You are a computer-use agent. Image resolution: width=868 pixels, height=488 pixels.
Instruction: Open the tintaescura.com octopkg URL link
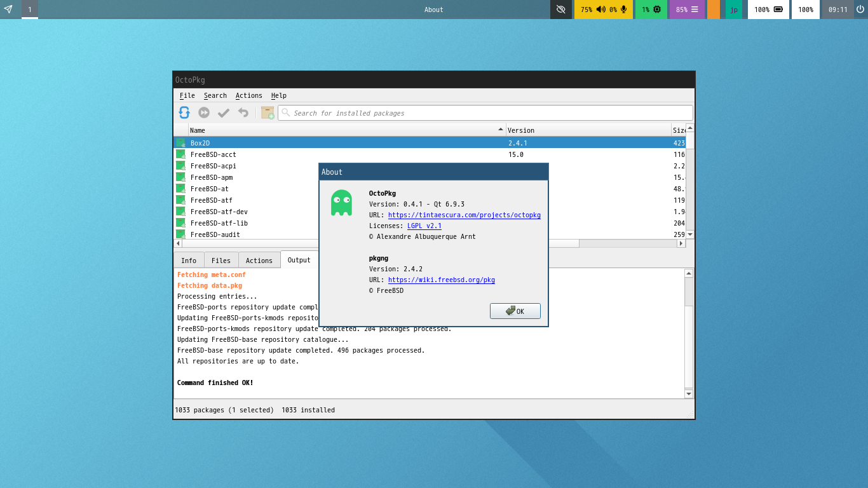point(464,215)
